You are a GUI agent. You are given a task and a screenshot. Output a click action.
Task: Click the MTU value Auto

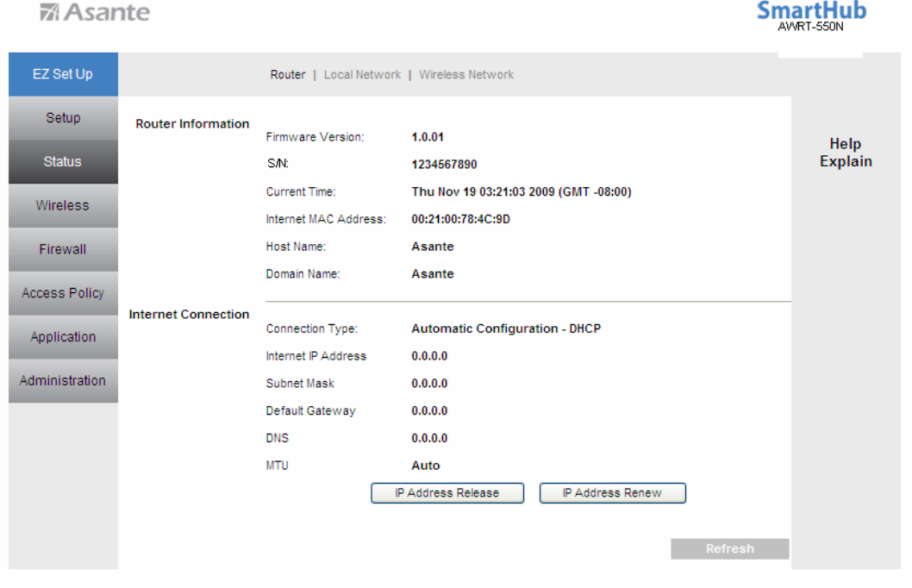(x=426, y=466)
